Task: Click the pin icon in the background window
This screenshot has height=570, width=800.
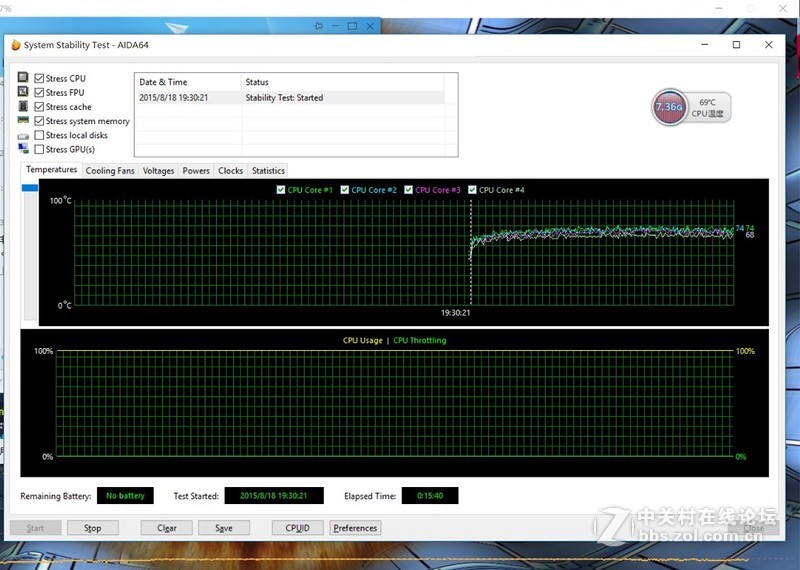Action: point(318,26)
